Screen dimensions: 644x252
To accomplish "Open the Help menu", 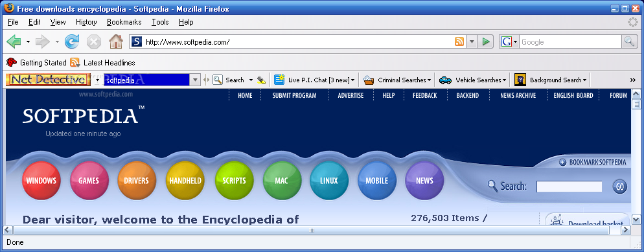I will click(186, 22).
